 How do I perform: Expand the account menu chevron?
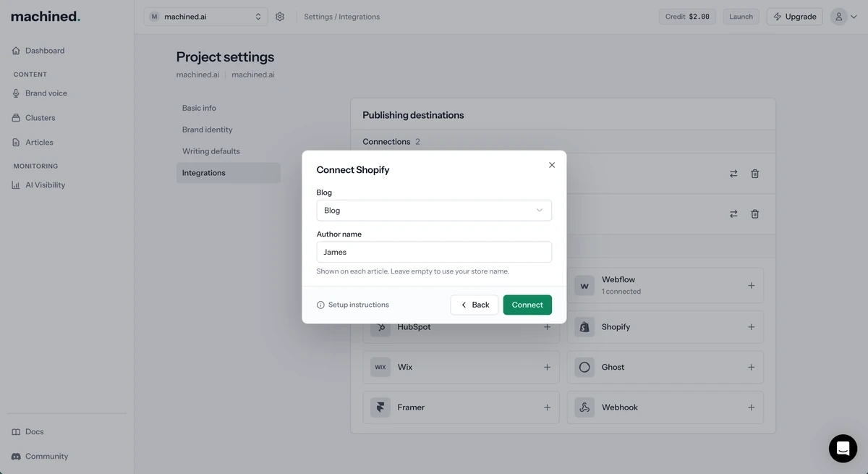click(855, 17)
